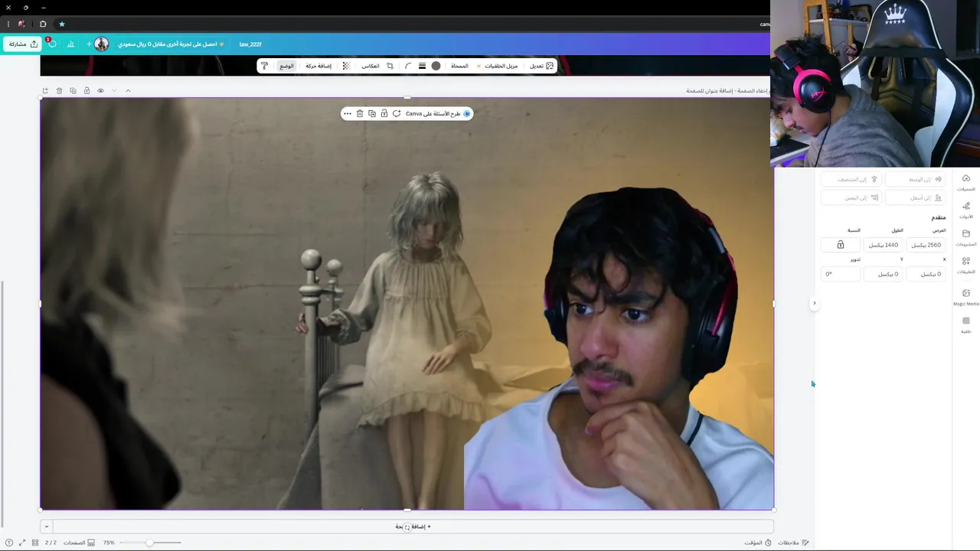The height and width of the screenshot is (551, 980).
Task: Open the Edit image (تعديل) tool
Action: [541, 66]
